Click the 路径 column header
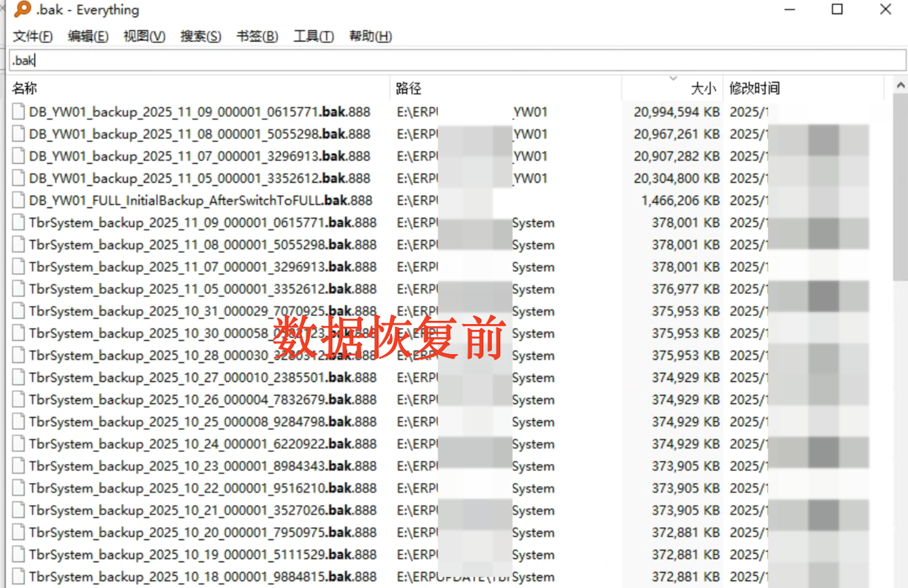The height and width of the screenshot is (588, 908). click(x=409, y=88)
